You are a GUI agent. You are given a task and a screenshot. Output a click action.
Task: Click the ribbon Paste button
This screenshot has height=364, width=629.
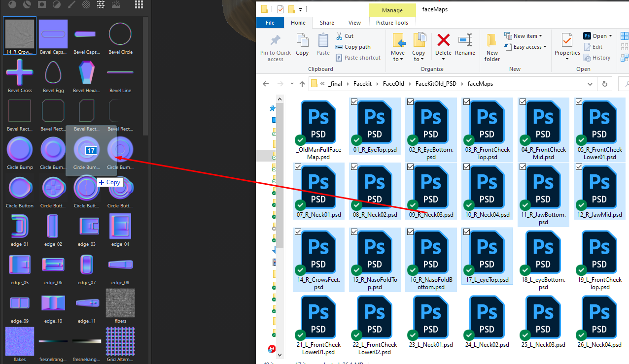323,45
